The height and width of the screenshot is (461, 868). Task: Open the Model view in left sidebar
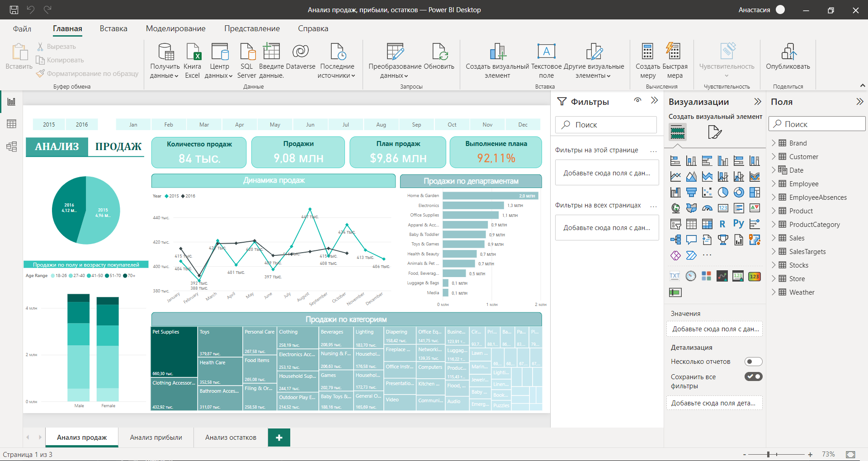[x=11, y=146]
